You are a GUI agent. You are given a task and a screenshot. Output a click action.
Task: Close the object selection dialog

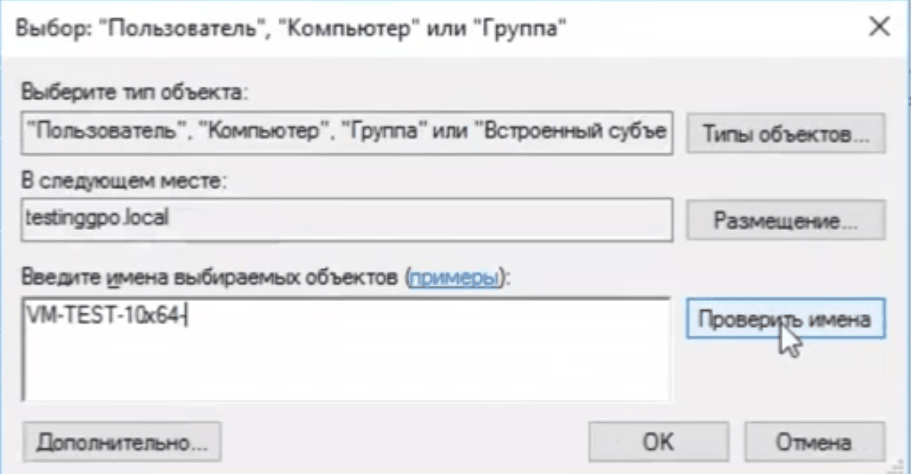878,28
